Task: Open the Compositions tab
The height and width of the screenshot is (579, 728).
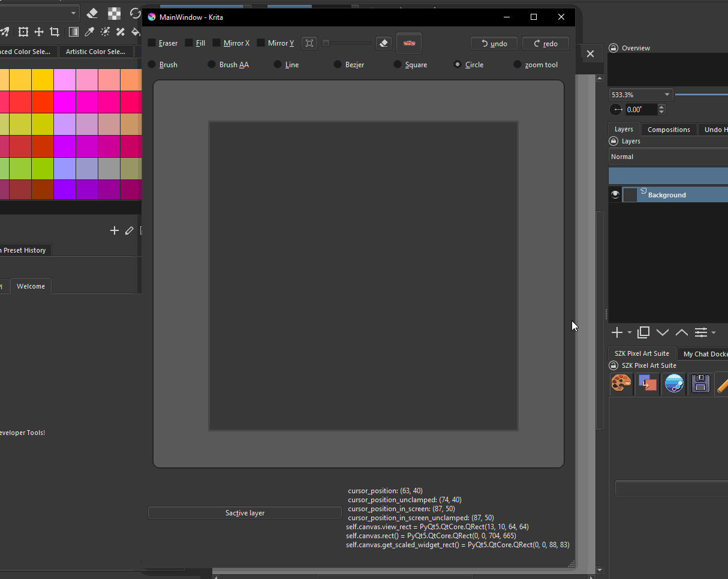Action: coord(669,130)
